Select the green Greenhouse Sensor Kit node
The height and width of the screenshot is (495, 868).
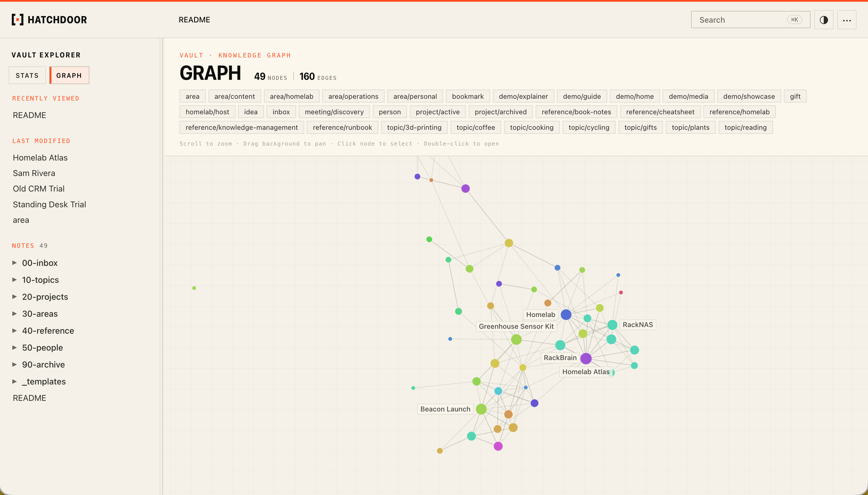tap(516, 339)
